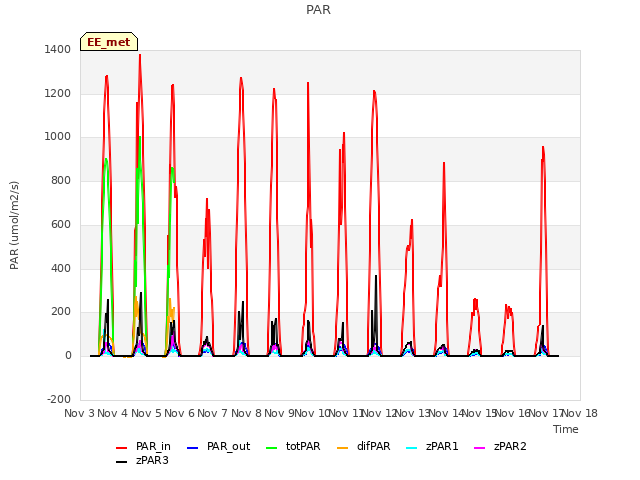This screenshot has width=640, height=480.
Task: Click the red PAR_in legend color marker
Action: point(122,448)
